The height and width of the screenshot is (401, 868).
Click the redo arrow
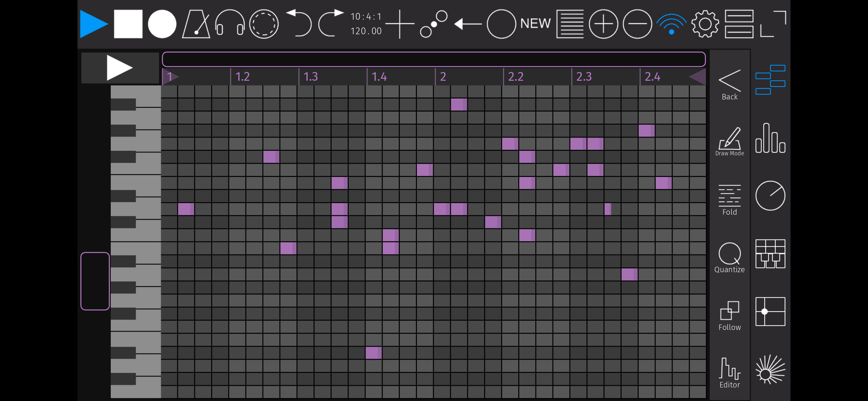point(331,23)
